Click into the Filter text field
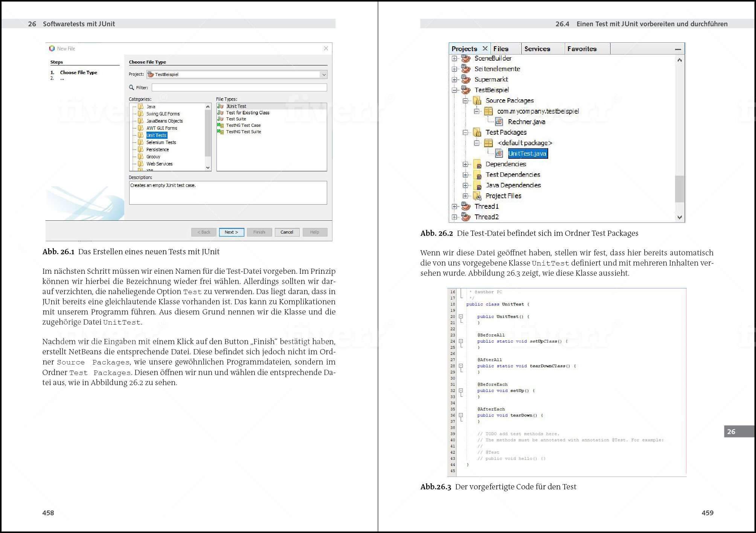The width and height of the screenshot is (756, 533). [x=239, y=87]
